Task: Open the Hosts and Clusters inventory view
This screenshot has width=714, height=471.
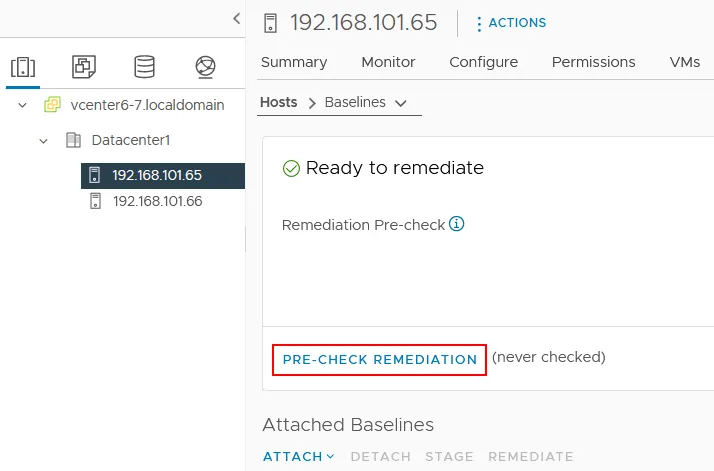Action: (22, 67)
